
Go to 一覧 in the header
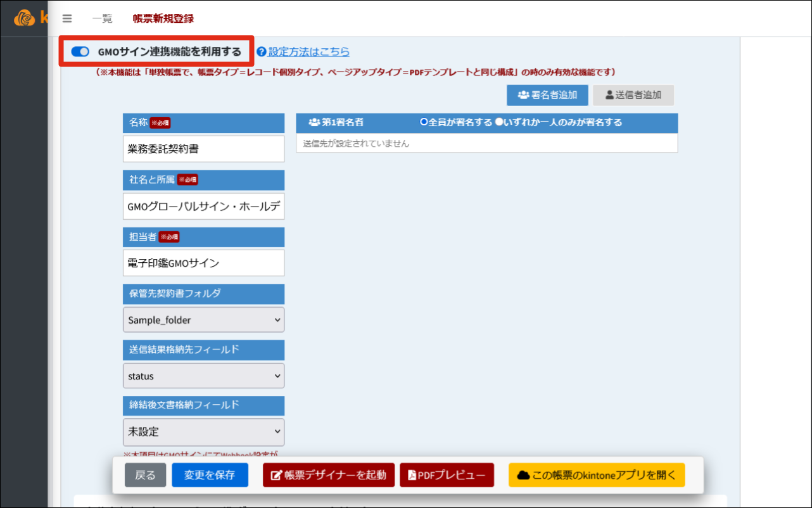pyautogui.click(x=102, y=18)
